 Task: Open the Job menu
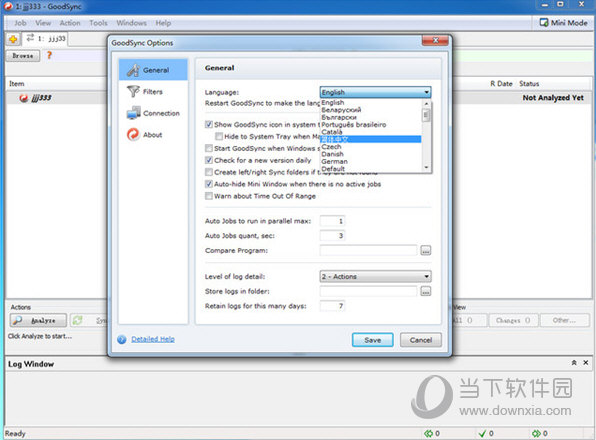(20, 23)
